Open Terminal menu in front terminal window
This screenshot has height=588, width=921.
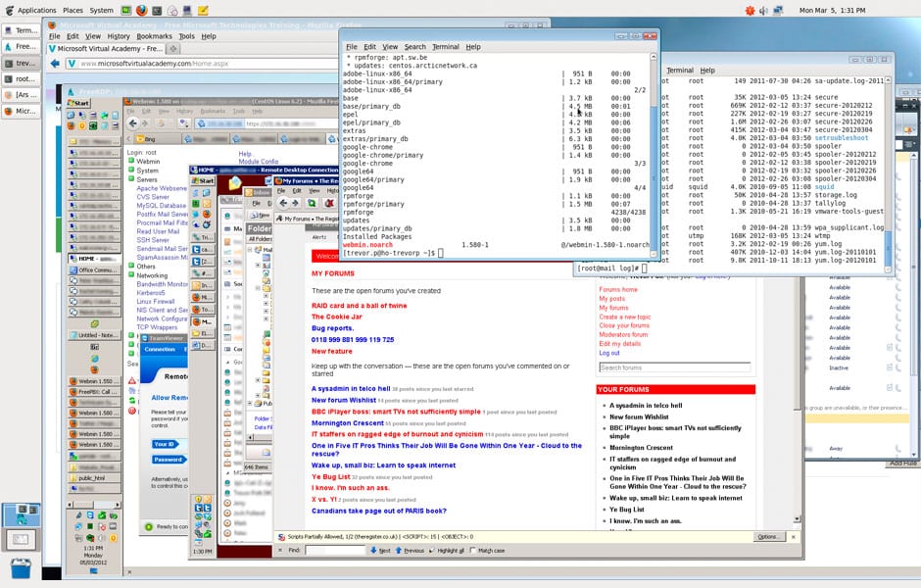click(445, 47)
